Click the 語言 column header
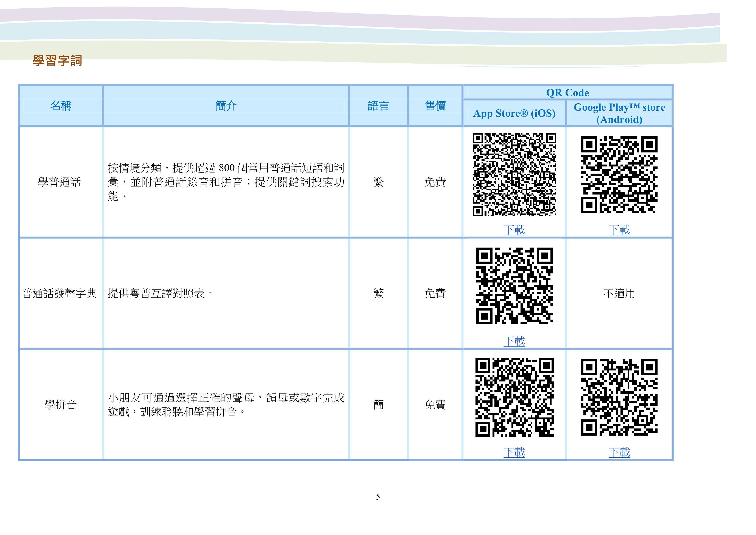 (x=378, y=106)
